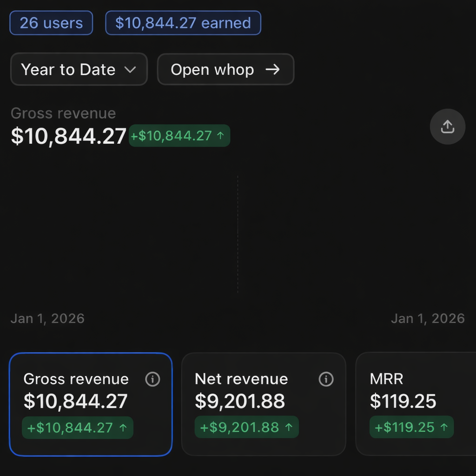This screenshot has height=476, width=476.
Task: Click the chevron on Year to Date selector
Action: (x=132, y=69)
